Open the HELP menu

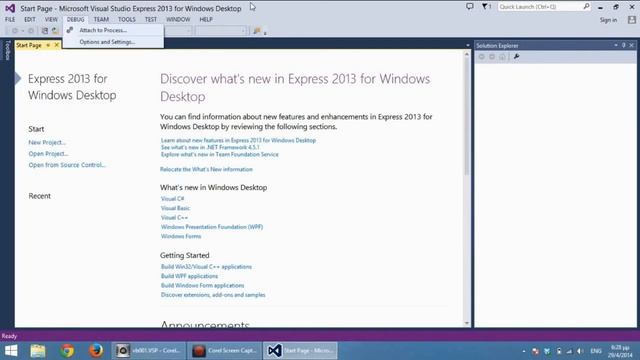pyautogui.click(x=206, y=19)
